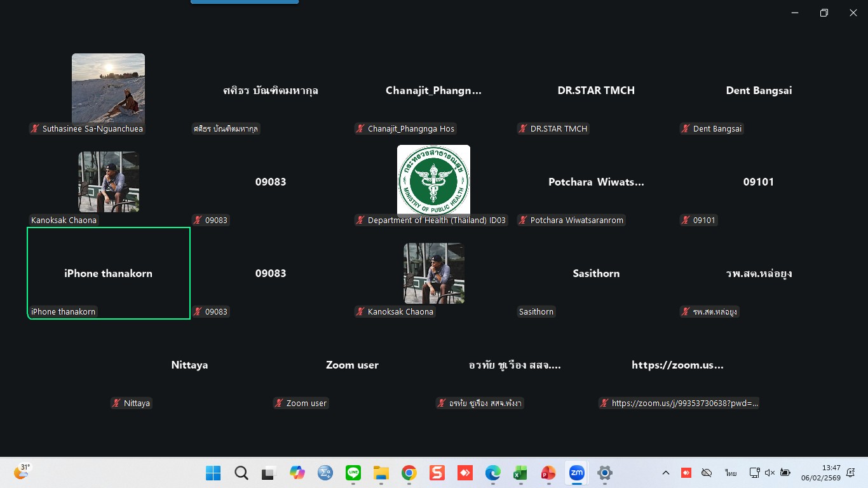Screen dimensions: 868x488
Task: Select the Sasithorn participant tile
Action: click(x=596, y=273)
